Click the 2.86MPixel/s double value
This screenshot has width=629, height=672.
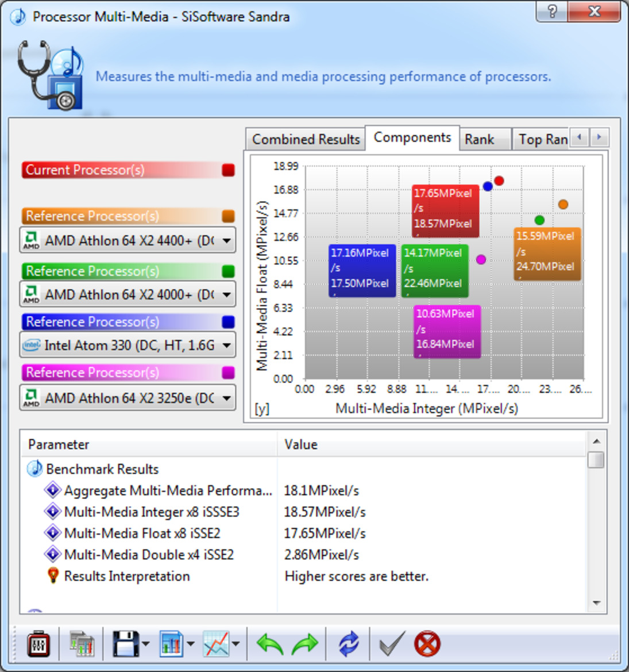[322, 555]
